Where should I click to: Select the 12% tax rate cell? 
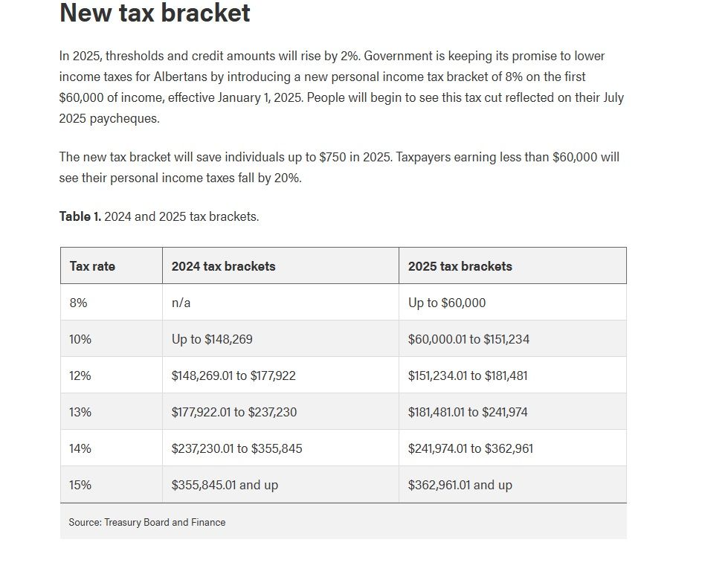coord(80,376)
